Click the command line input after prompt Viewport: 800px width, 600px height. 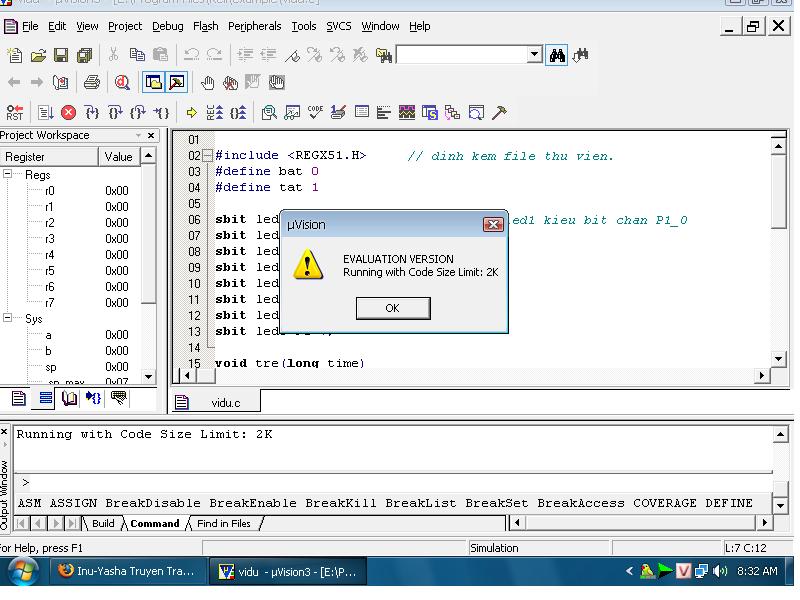401,482
